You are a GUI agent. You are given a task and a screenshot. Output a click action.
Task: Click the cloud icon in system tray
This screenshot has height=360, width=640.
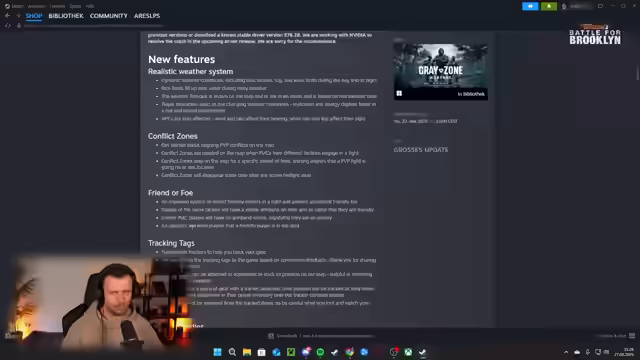577,352
